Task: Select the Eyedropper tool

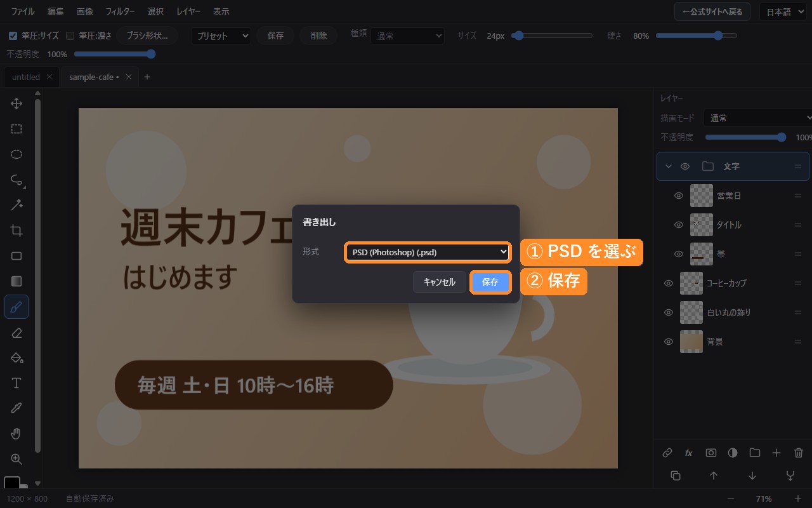Action: (16, 408)
